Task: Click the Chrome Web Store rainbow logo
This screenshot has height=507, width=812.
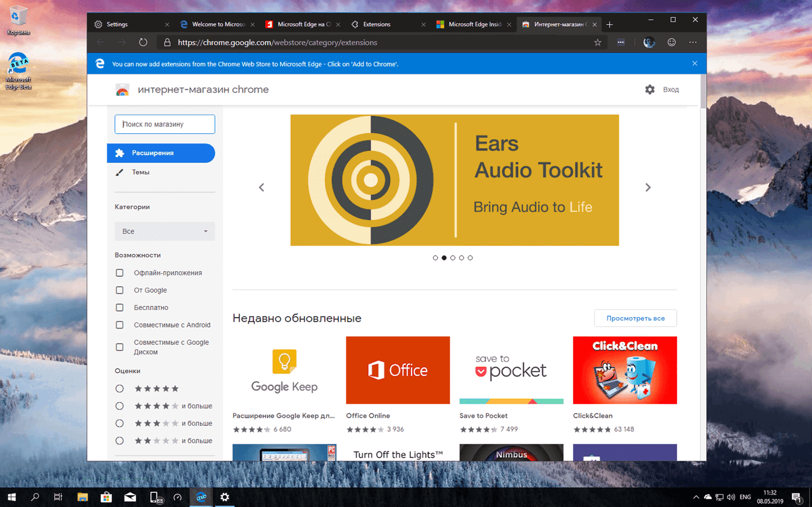Action: (122, 90)
